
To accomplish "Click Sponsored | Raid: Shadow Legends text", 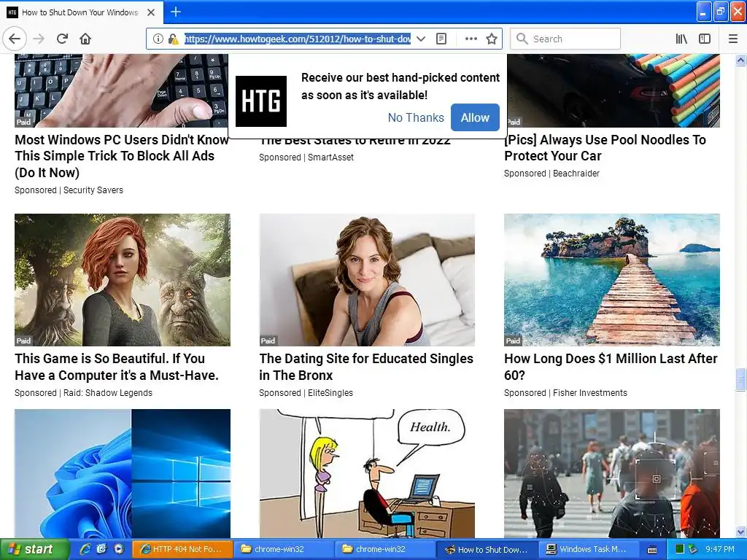I will point(83,393).
